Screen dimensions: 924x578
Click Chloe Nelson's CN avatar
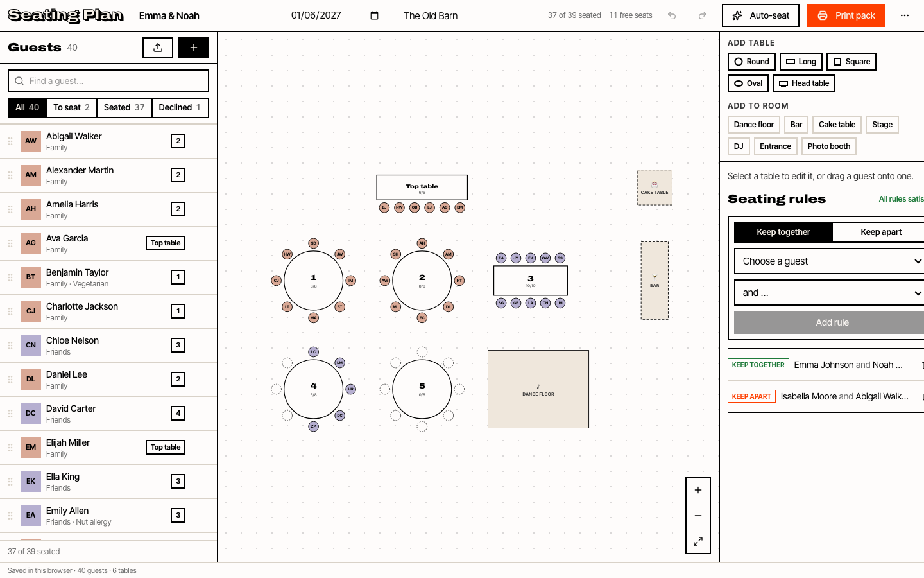(31, 345)
